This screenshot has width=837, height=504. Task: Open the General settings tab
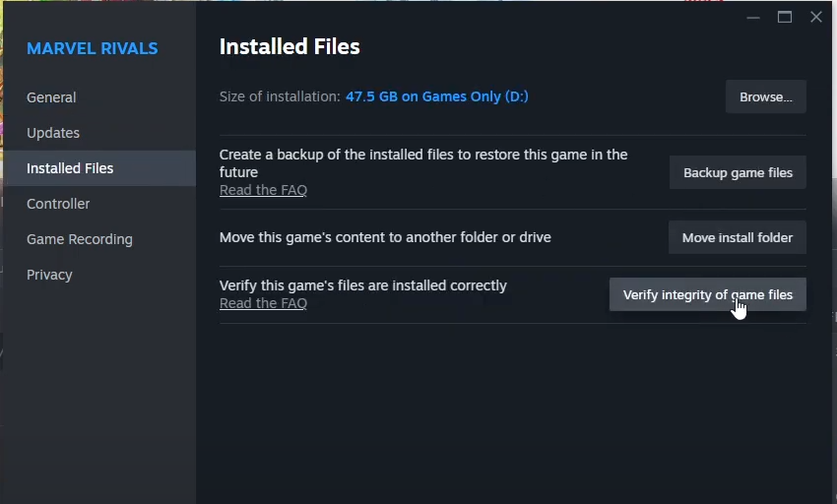51,97
